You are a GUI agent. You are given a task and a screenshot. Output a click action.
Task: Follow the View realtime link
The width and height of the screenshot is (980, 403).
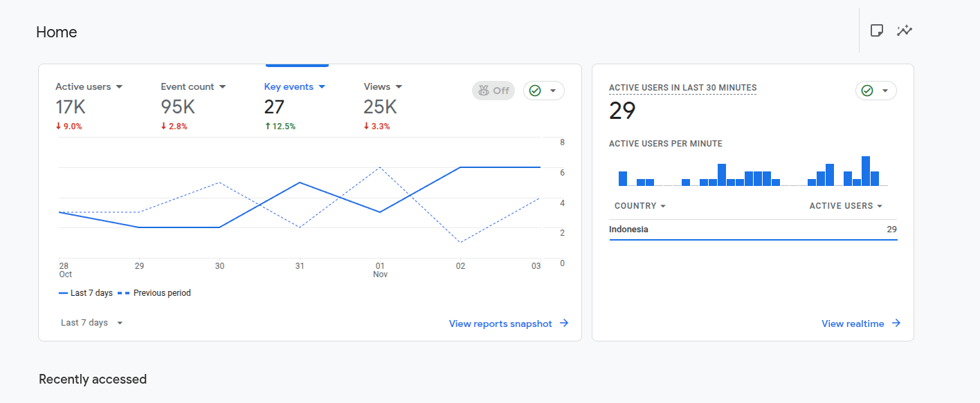[852, 324]
